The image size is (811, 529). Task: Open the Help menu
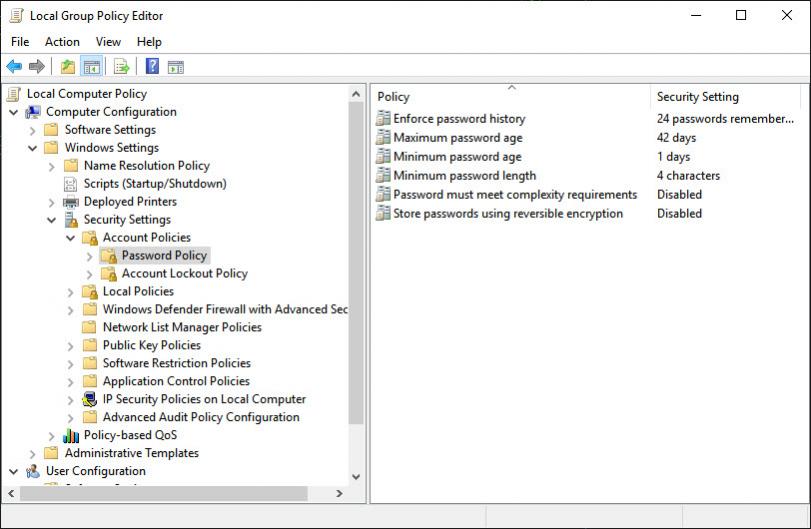pyautogui.click(x=149, y=41)
